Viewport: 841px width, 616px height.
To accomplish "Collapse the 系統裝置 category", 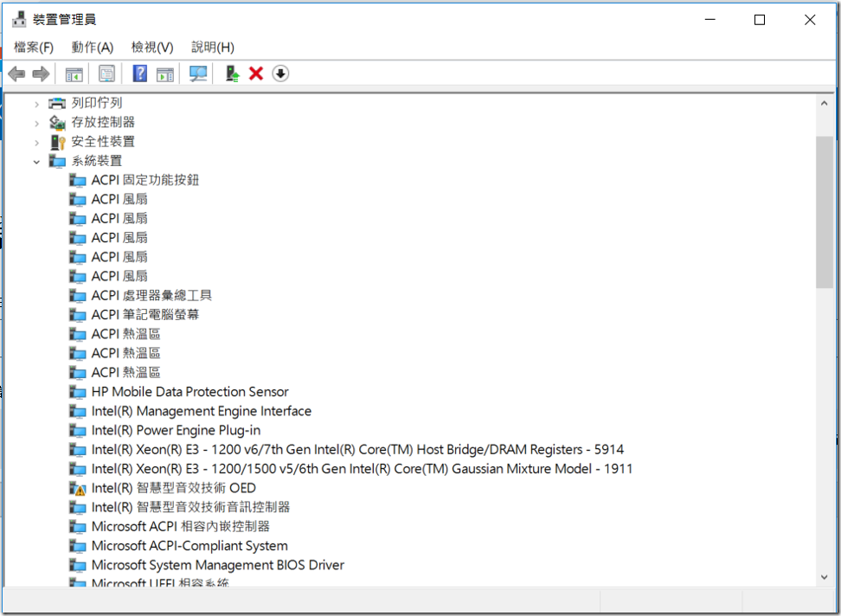I will click(36, 162).
